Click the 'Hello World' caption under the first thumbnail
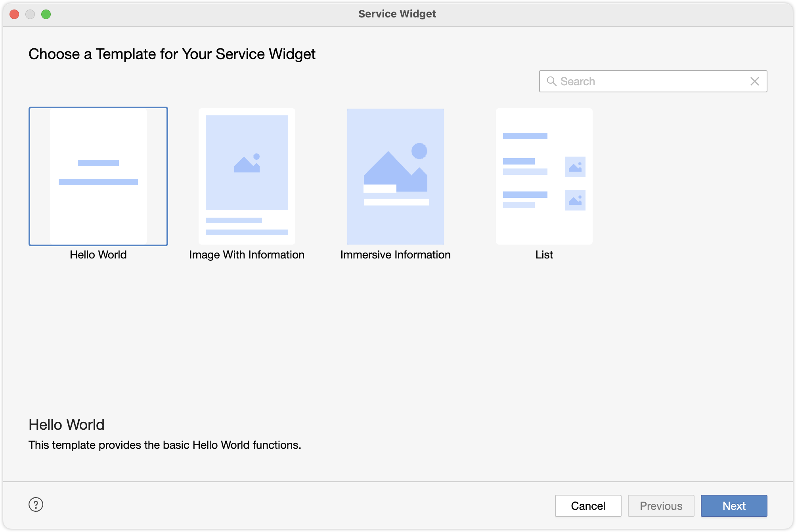 click(98, 255)
